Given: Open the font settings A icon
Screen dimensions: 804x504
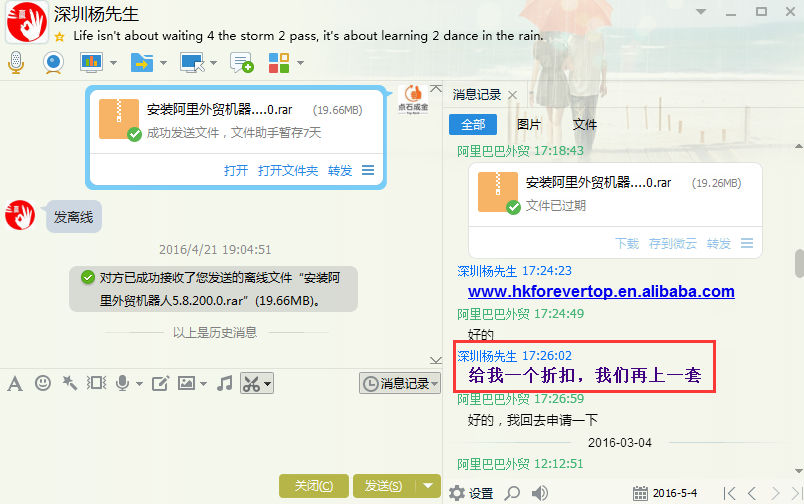Looking at the screenshot, I should point(15,384).
